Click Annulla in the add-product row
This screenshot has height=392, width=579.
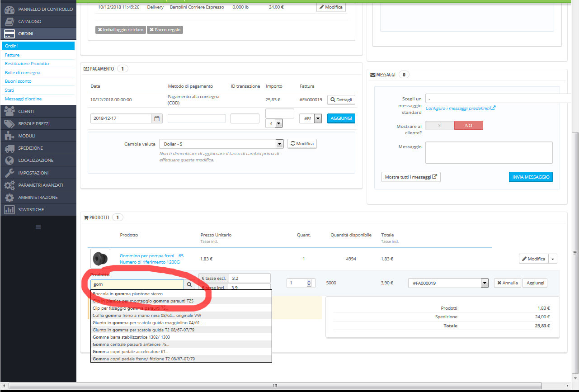[x=507, y=283]
